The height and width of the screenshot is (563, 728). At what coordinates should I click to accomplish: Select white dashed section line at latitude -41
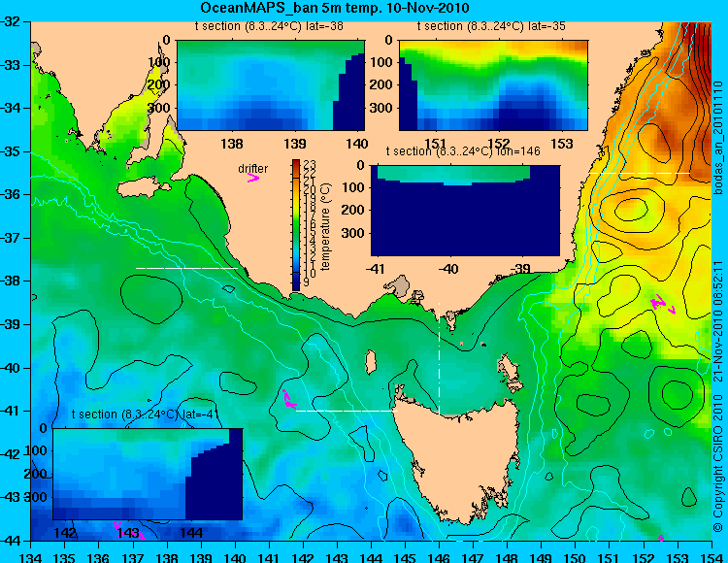coord(347,411)
